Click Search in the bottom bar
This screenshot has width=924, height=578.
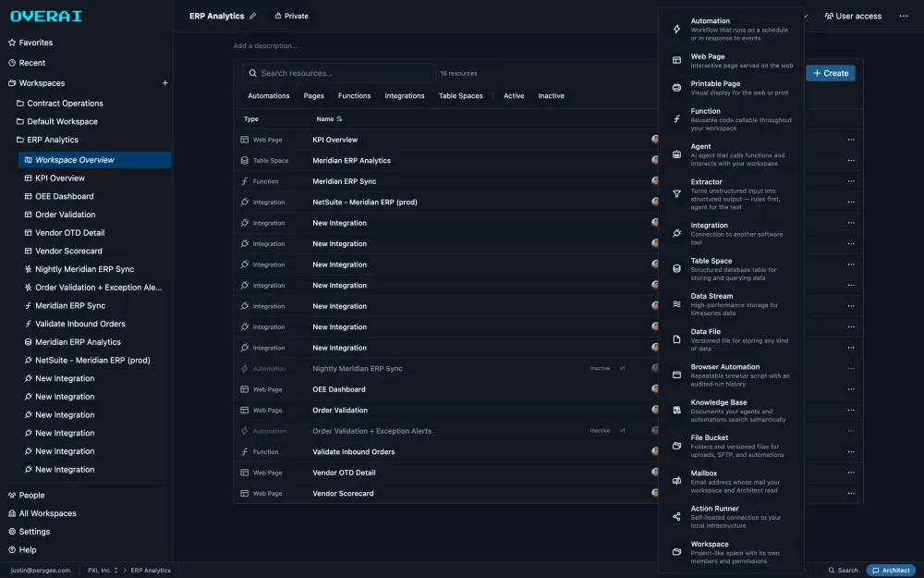click(x=844, y=571)
